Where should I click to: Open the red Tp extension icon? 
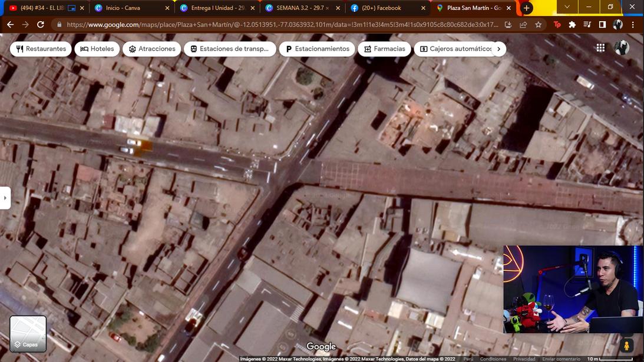(557, 25)
